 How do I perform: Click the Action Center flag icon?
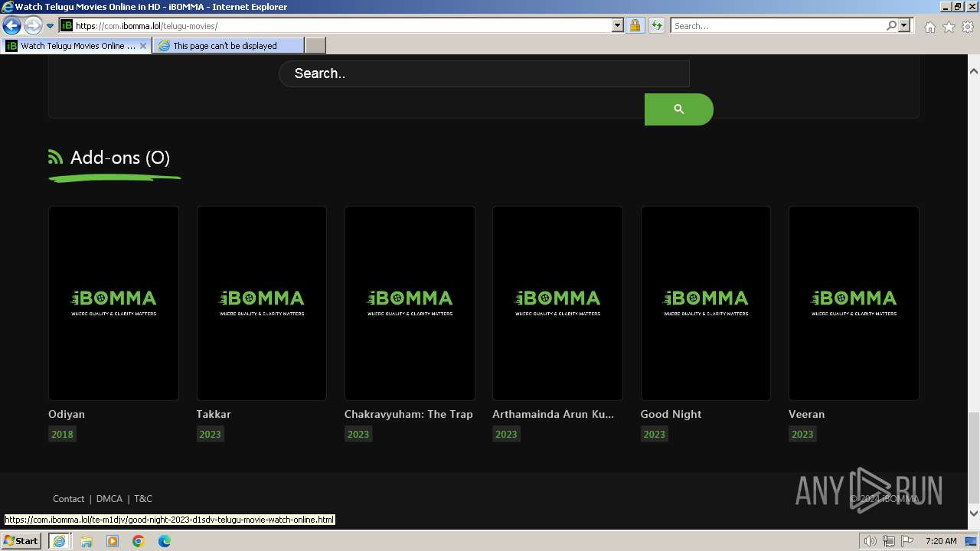tap(907, 541)
